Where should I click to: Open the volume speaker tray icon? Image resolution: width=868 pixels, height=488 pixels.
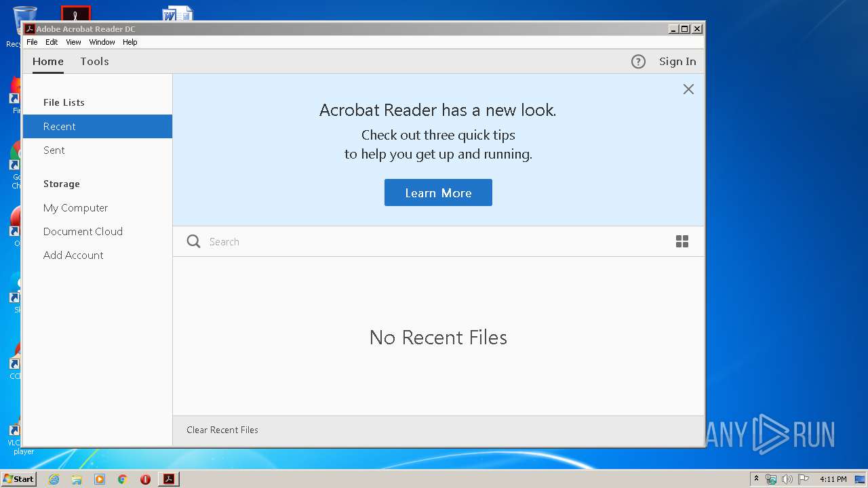787,479
